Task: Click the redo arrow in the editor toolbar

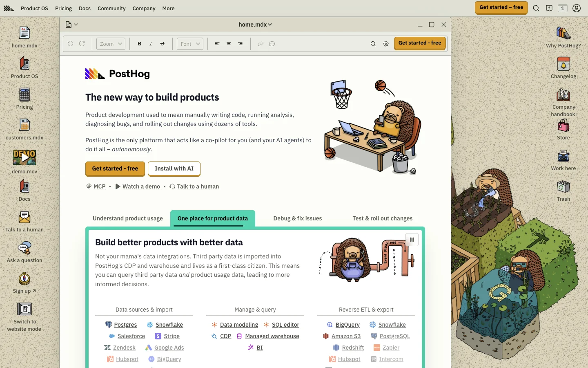Action: pos(82,44)
